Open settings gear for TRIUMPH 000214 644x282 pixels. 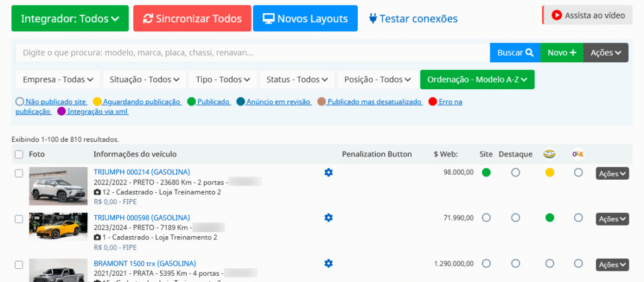click(328, 173)
